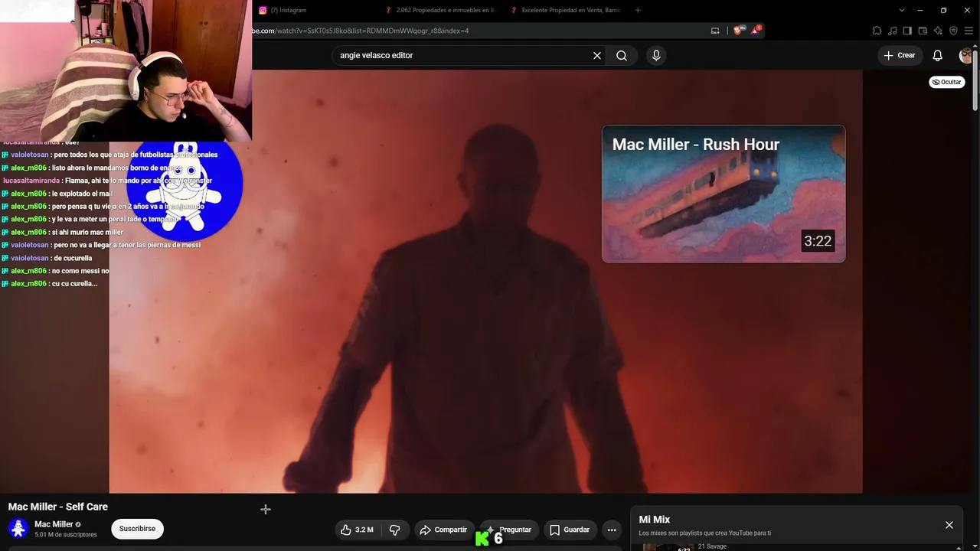The height and width of the screenshot is (551, 980).
Task: Share the video via Compartir
Action: coord(443,530)
